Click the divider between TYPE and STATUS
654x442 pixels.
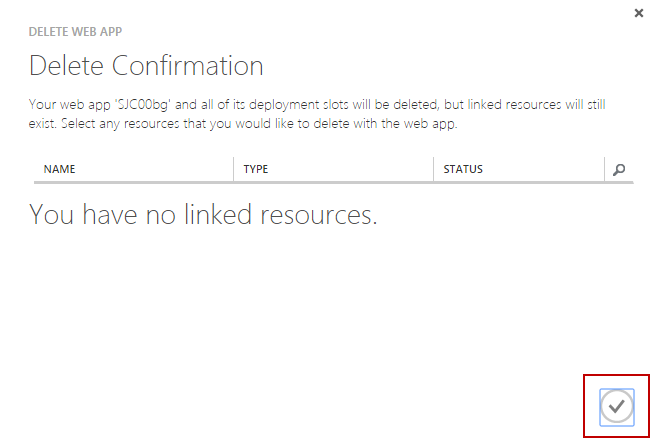(x=434, y=170)
